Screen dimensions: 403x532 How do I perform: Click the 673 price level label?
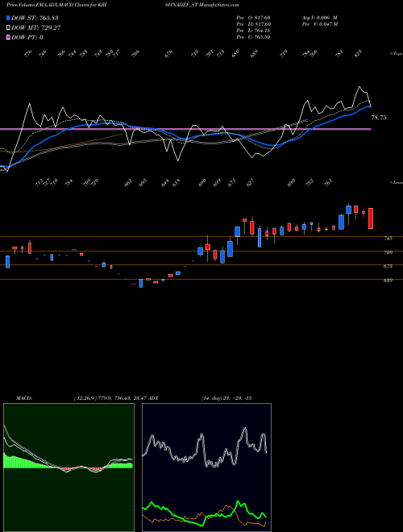point(388,266)
